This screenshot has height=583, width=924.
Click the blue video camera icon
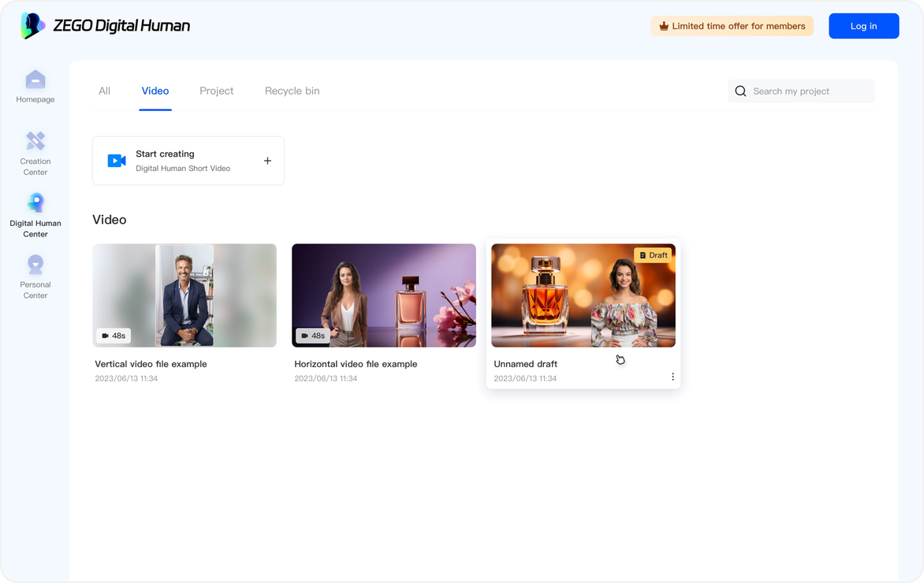pyautogui.click(x=117, y=161)
